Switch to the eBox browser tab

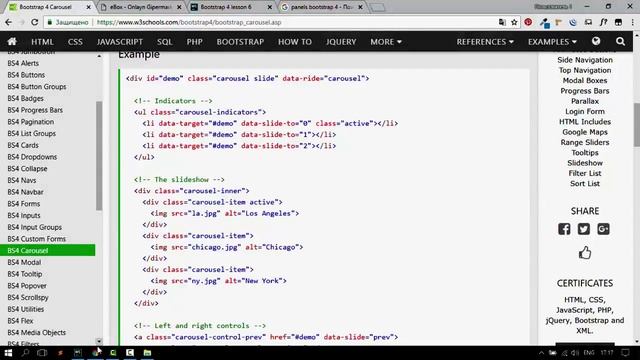(x=141, y=7)
